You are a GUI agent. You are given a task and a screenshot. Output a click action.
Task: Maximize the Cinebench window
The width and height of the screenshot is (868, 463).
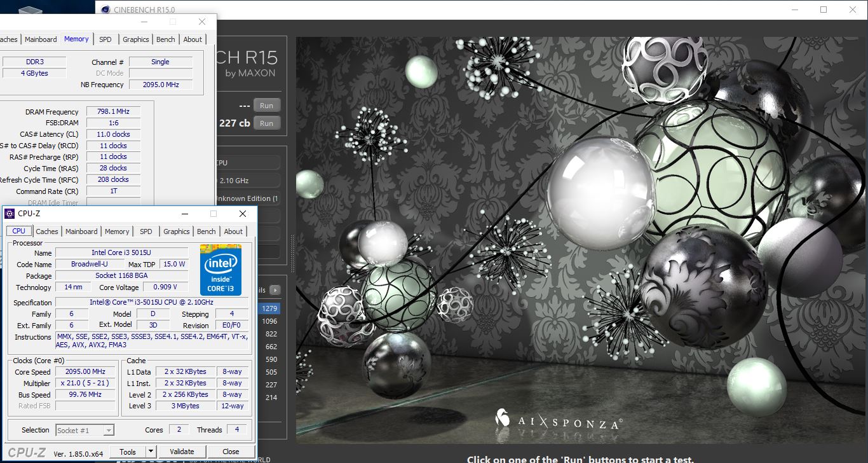click(x=824, y=10)
